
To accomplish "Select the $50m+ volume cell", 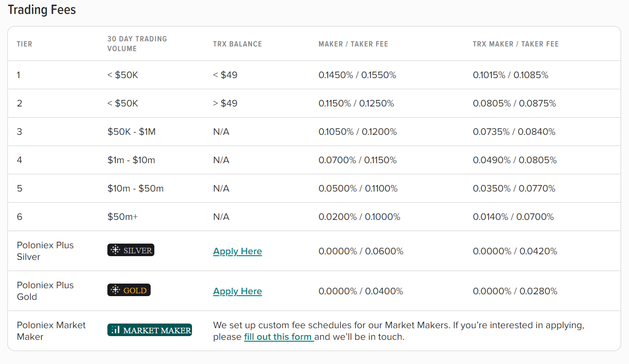I will (123, 217).
